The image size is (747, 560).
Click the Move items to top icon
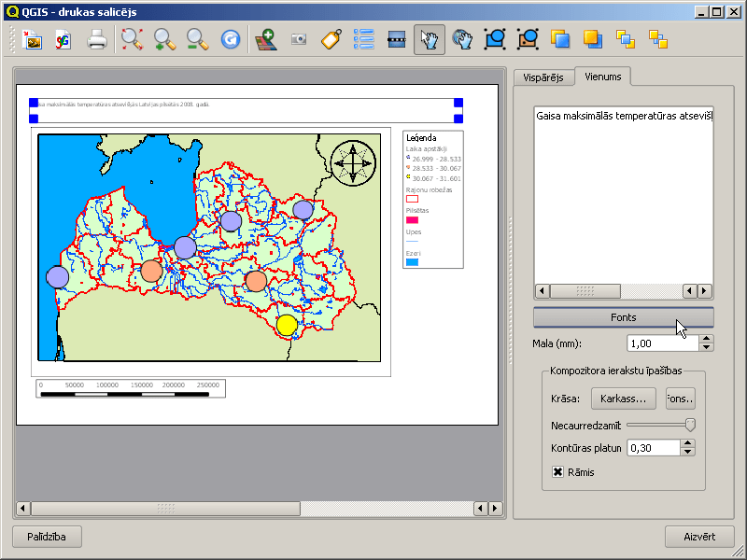(626, 39)
